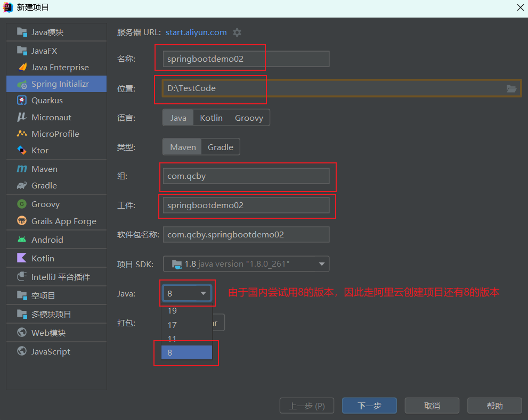Click the 取消 button
This screenshot has width=528, height=420.
pyautogui.click(x=432, y=406)
